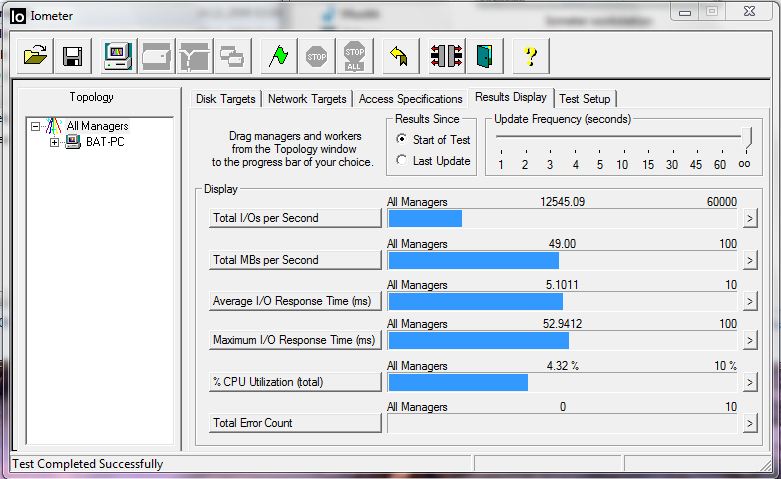The height and width of the screenshot is (479, 781).
Task: Click the 4.32 % CPU value
Action: click(562, 366)
